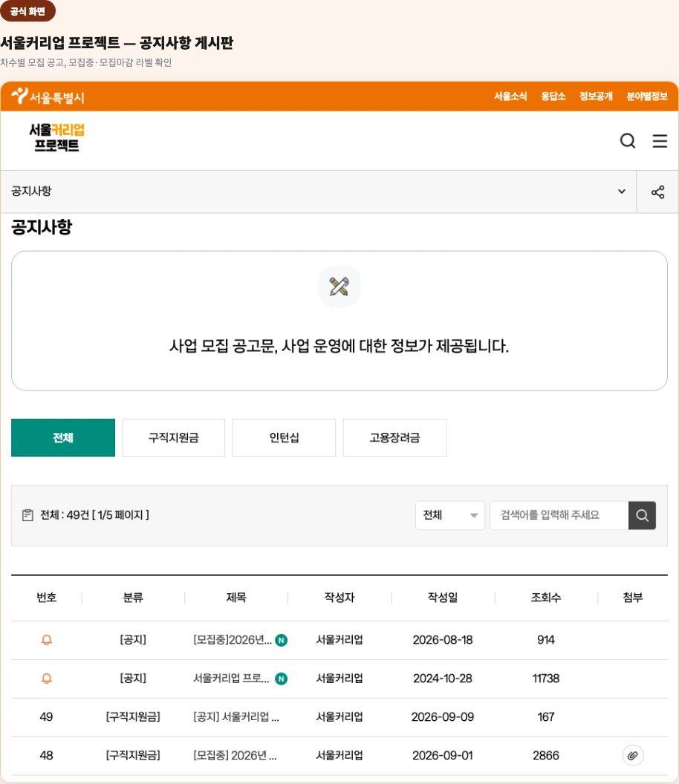
Task: Click the date 2026-09-01
Action: click(443, 755)
